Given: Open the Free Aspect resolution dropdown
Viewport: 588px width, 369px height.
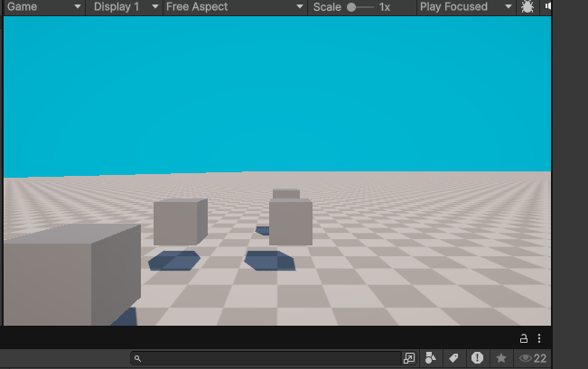Looking at the screenshot, I should [235, 6].
